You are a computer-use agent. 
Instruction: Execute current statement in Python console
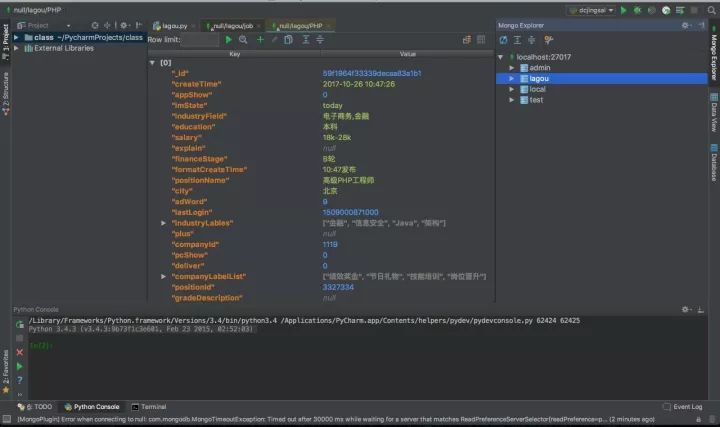click(x=19, y=366)
